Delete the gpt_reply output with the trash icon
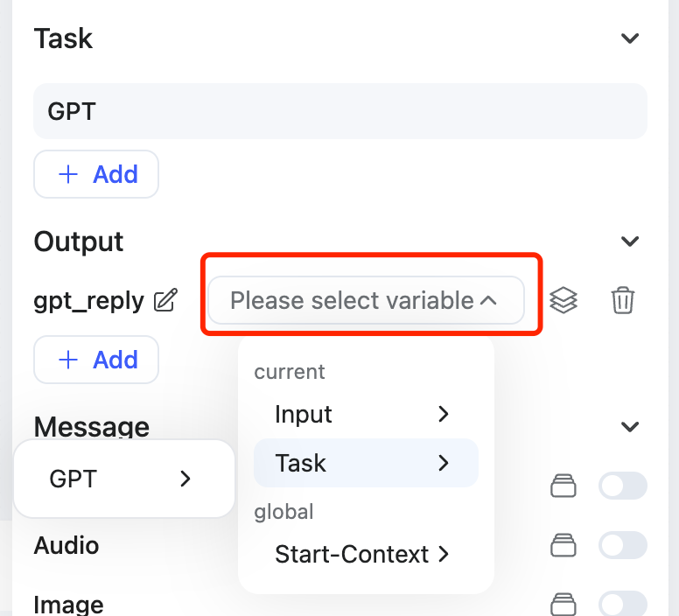 coord(622,301)
